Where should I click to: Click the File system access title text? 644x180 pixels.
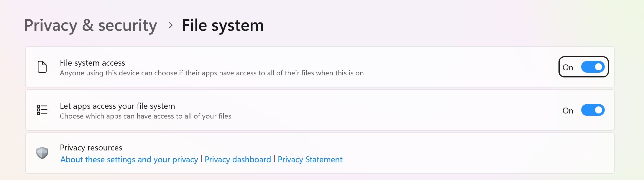[x=92, y=63]
